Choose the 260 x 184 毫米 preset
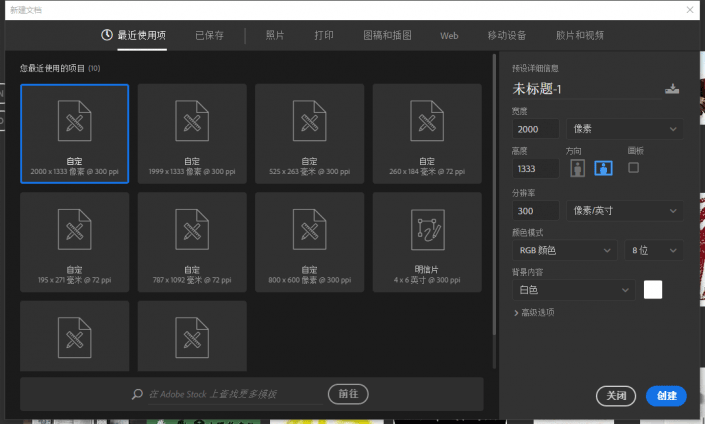705x424 pixels. (x=427, y=134)
